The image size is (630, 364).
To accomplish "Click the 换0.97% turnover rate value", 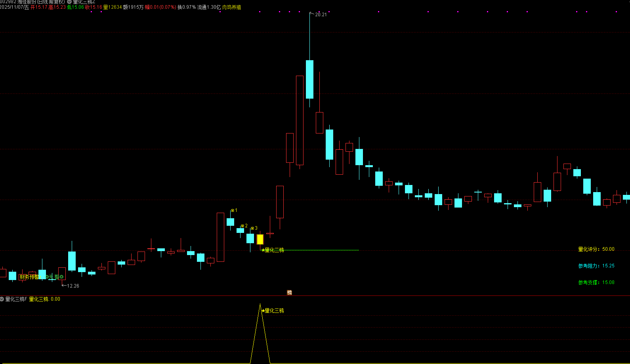I will (187, 7).
